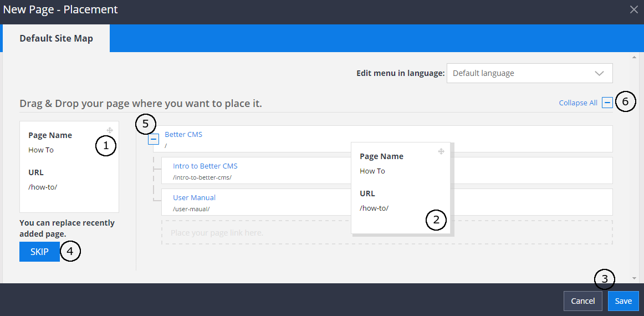Click the scrollbar up arrow
Image resolution: width=644 pixels, height=316 pixels.
pyautogui.click(x=634, y=57)
